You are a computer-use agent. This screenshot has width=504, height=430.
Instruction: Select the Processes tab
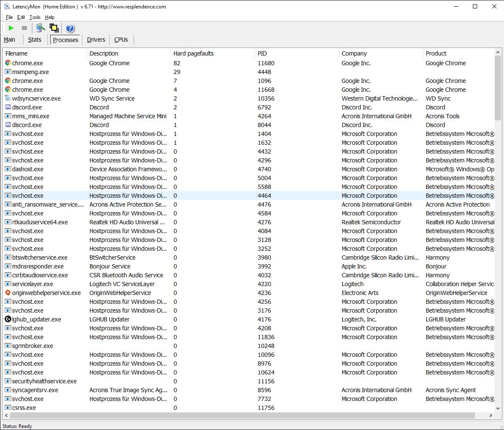(x=66, y=40)
